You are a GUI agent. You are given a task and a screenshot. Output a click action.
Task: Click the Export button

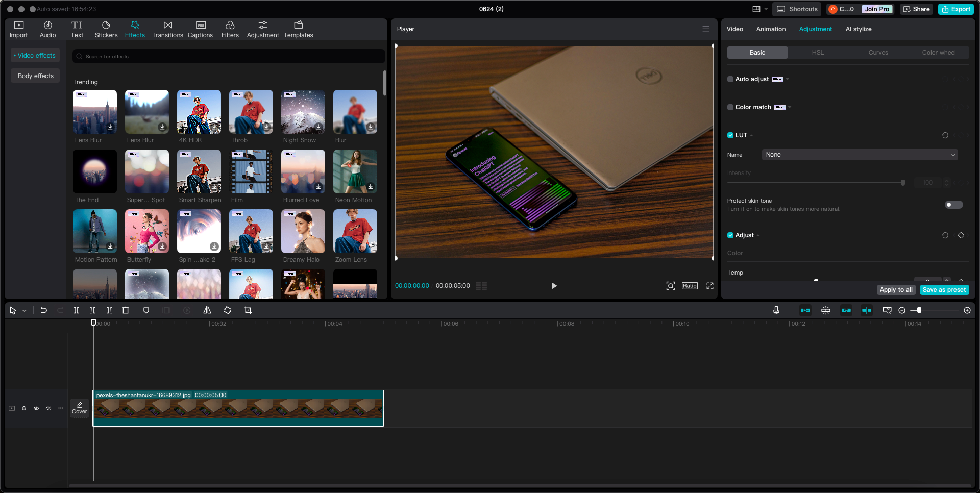(x=955, y=9)
